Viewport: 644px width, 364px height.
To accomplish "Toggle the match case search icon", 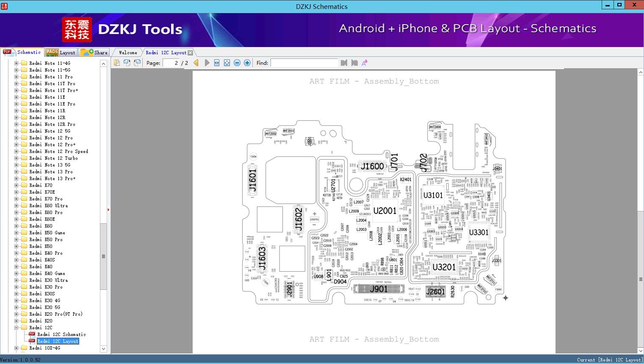I will [365, 63].
